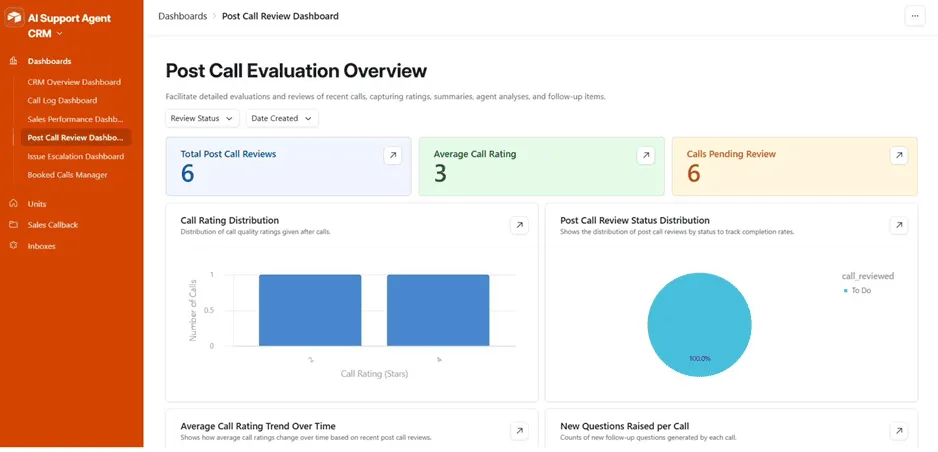Viewport: 938px width, 452px height.
Task: Go to Units in sidebar
Action: (x=37, y=204)
